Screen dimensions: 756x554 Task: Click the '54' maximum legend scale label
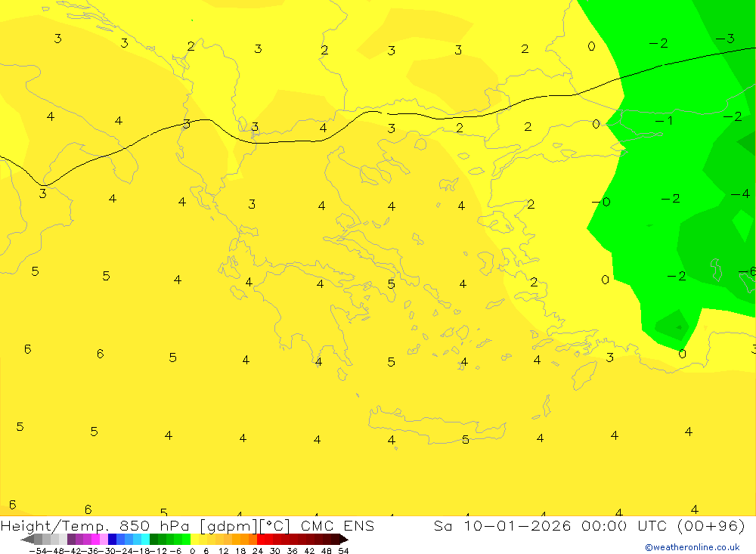coord(343,551)
